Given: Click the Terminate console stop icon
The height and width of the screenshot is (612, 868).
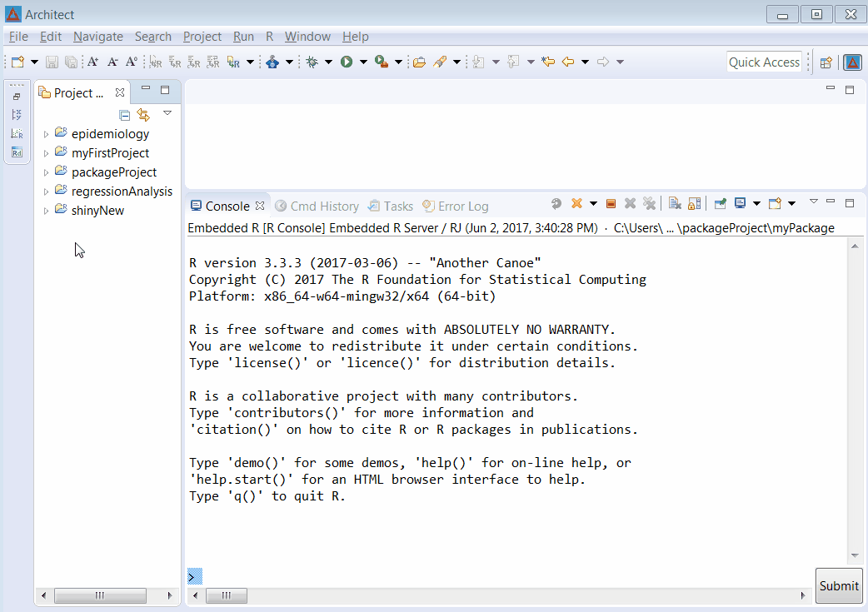Looking at the screenshot, I should click(611, 204).
